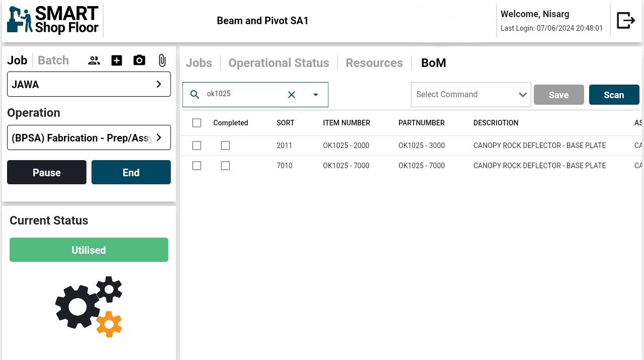This screenshot has height=360, width=644.
Task: Click the SMART Shop Floor logo
Action: click(53, 21)
